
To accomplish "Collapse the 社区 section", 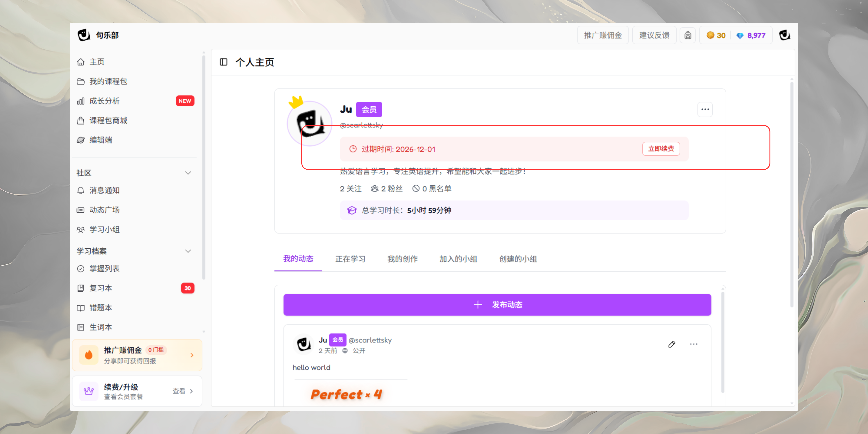I will [x=188, y=173].
